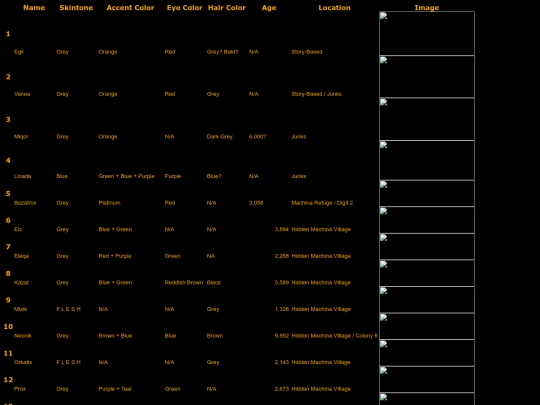Screen dimensions: 540x405
Task: Open the broken image thumbnail in row 1
Action: point(427,33)
